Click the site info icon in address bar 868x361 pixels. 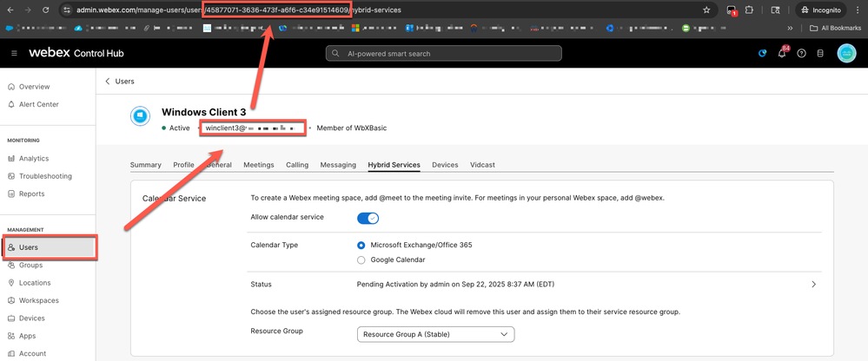point(66,10)
